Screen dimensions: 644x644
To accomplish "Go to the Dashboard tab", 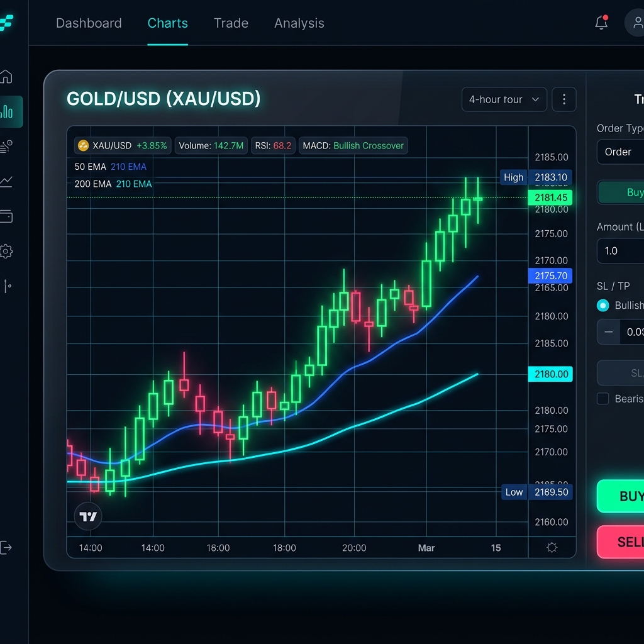I will click(89, 23).
